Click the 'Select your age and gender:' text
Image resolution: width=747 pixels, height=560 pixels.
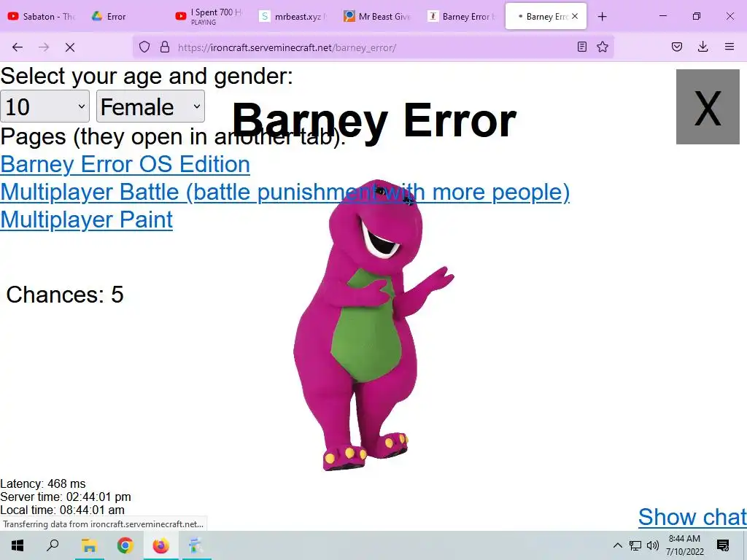(147, 76)
